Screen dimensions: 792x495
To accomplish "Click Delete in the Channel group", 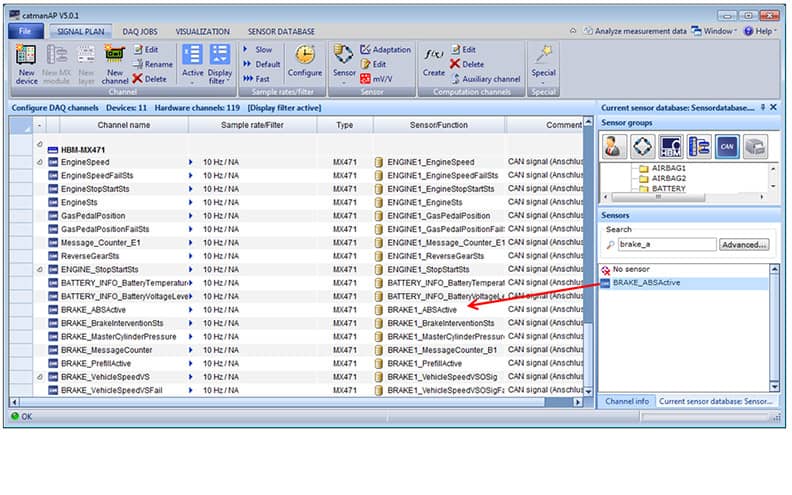I will 150,79.
